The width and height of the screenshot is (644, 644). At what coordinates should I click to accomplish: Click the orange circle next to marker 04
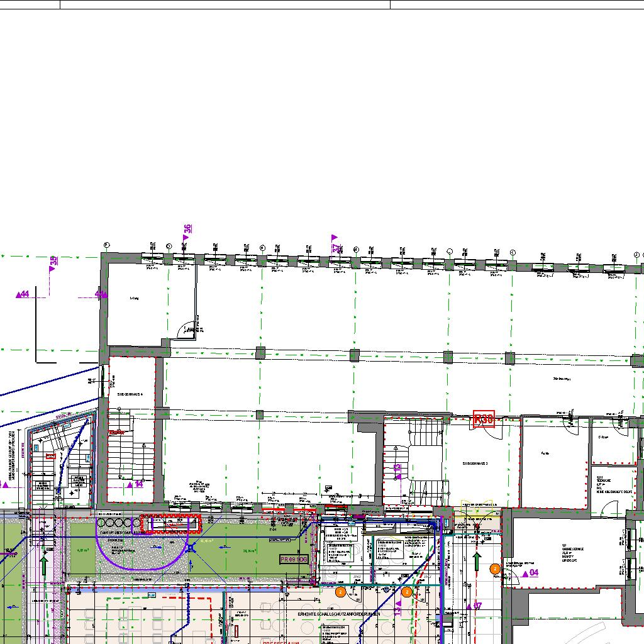pyautogui.click(x=495, y=569)
